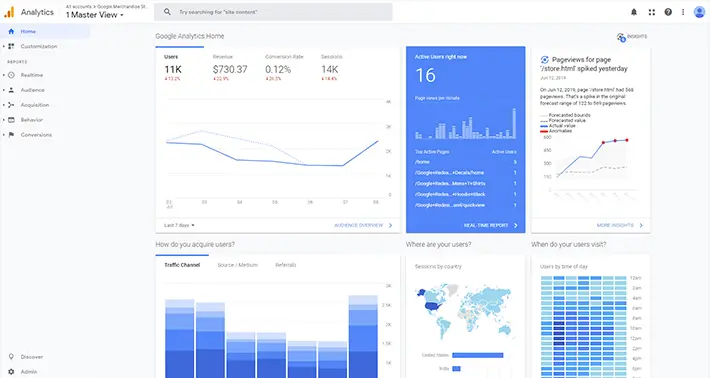
Task: Open the user account avatar
Action: coord(699,12)
